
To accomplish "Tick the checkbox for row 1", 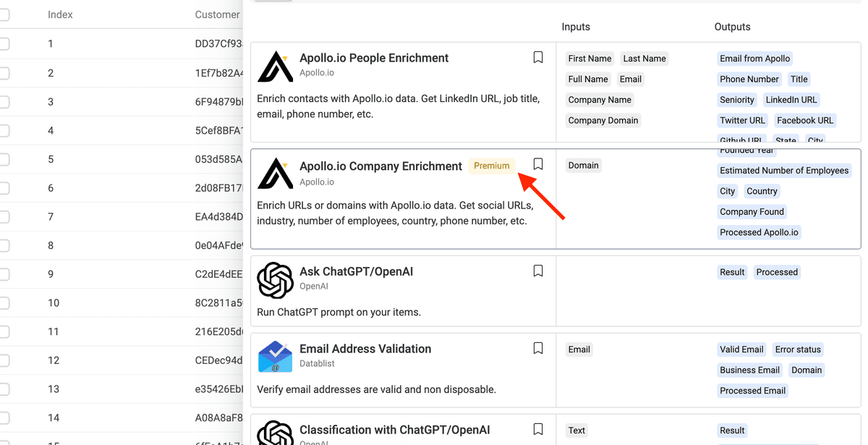I will (4, 44).
